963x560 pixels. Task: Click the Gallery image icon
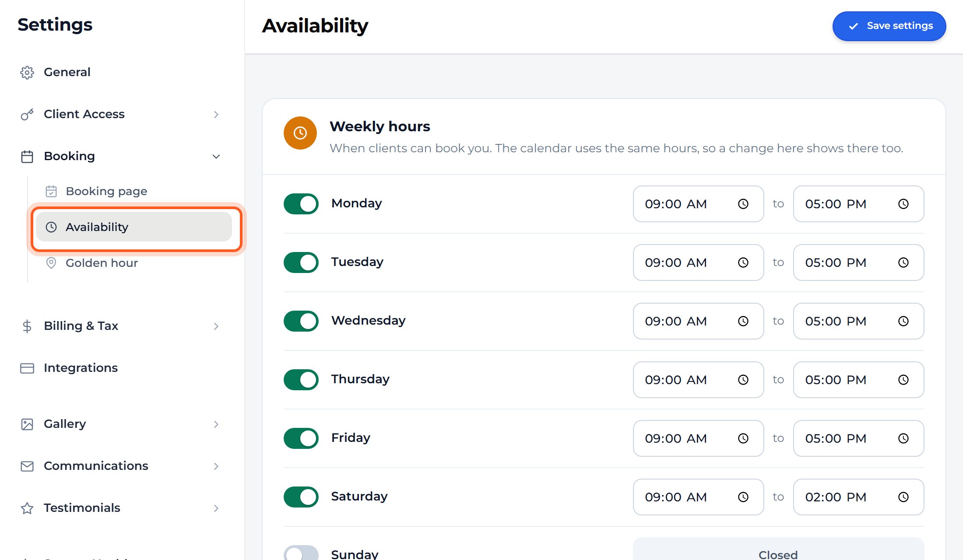[27, 424]
